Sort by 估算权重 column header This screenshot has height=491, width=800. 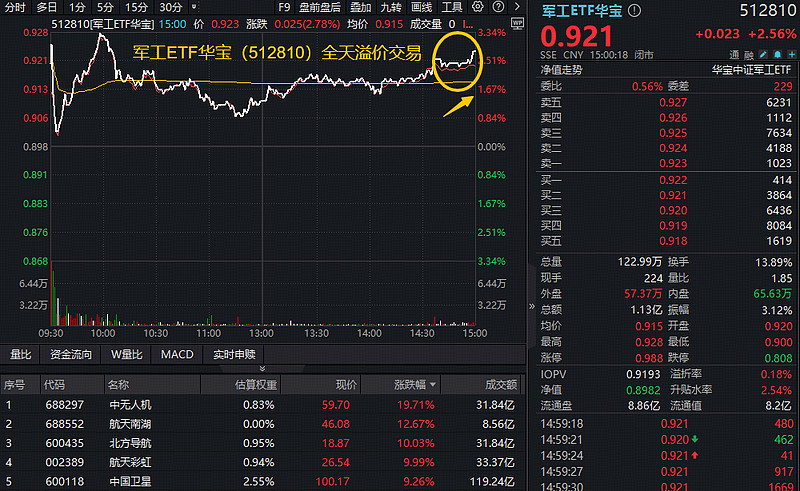256,385
